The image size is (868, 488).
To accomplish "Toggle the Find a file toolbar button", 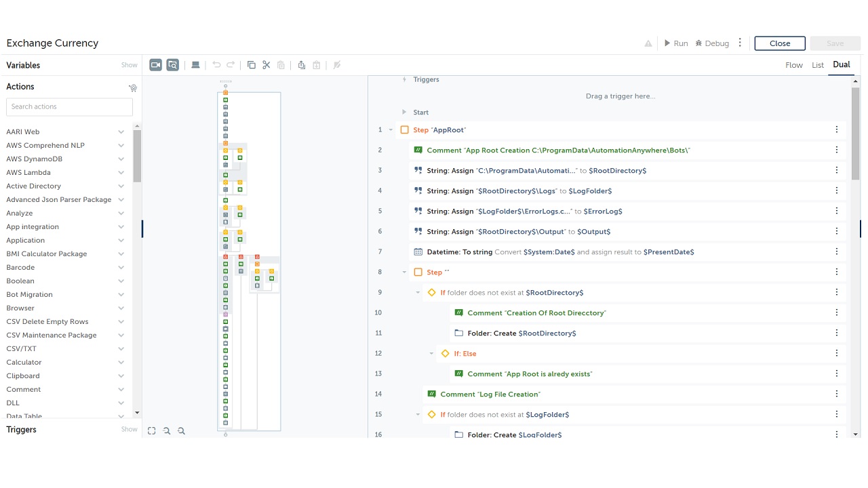I will click(x=173, y=65).
